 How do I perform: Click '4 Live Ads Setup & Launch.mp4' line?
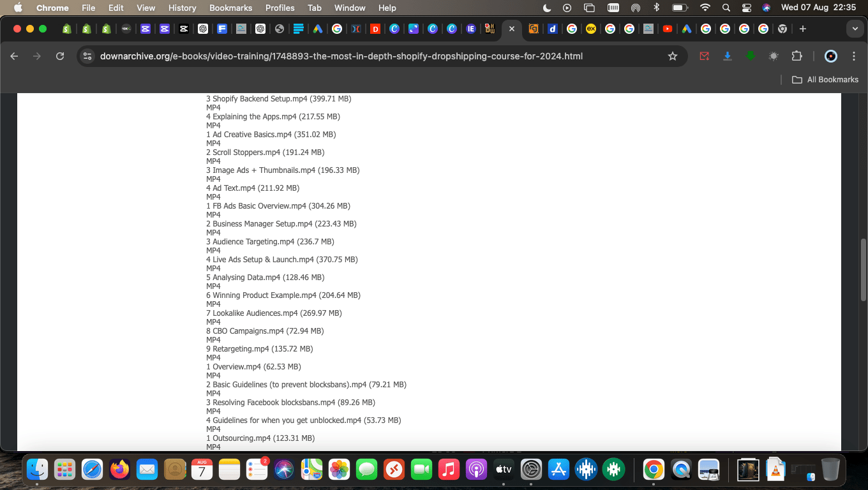click(282, 260)
